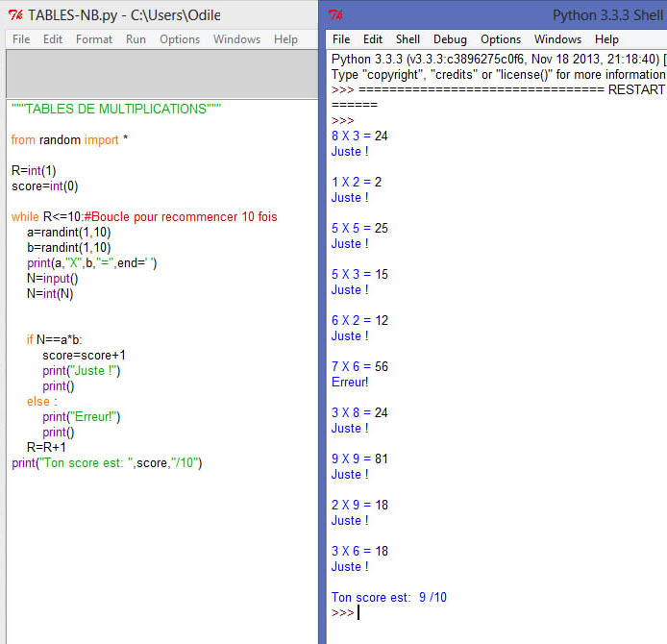
Task: Open File menu in Python Shell window
Action: click(341, 39)
